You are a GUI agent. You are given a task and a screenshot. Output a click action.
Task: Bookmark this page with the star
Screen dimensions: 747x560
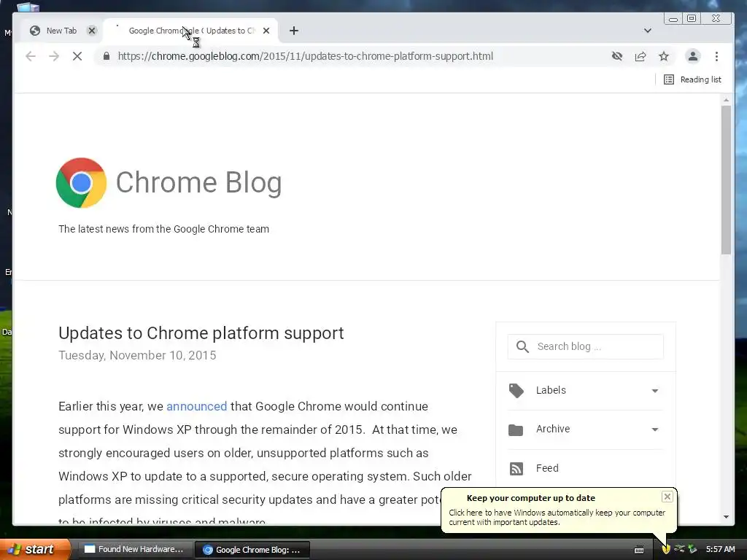(x=664, y=56)
